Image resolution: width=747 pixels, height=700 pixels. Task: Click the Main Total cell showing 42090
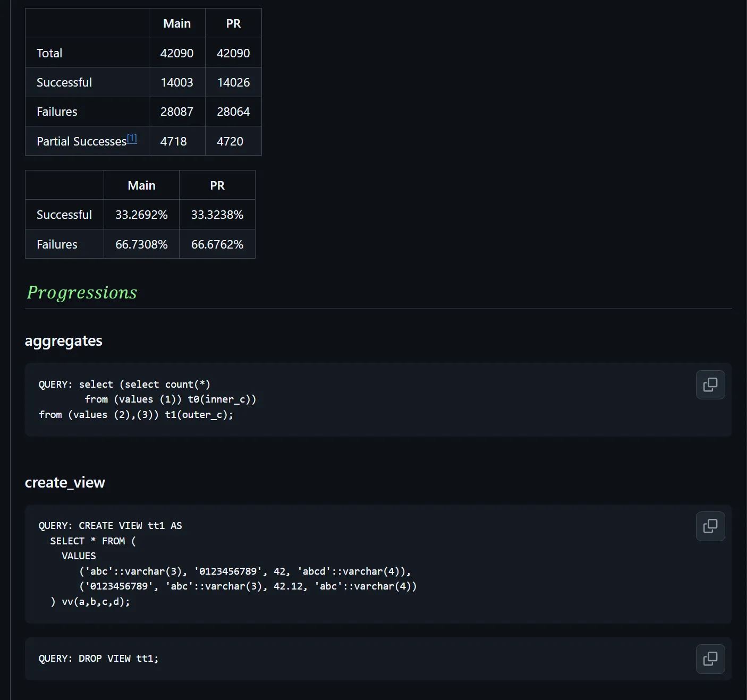pyautogui.click(x=177, y=53)
